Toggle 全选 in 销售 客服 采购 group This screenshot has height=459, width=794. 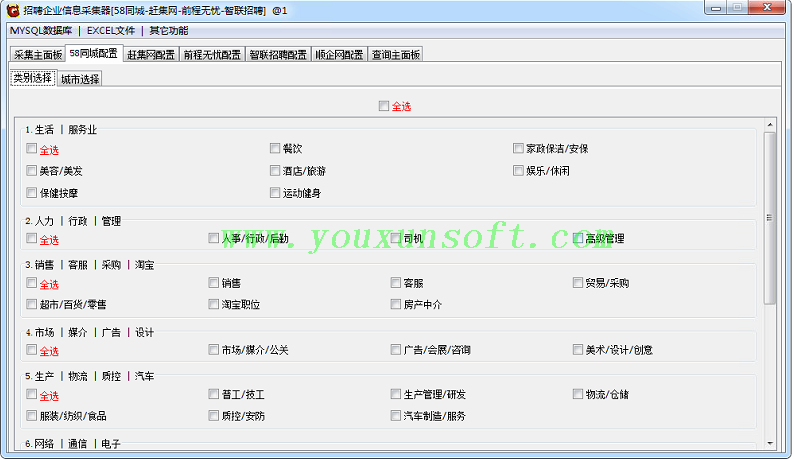tap(31, 283)
